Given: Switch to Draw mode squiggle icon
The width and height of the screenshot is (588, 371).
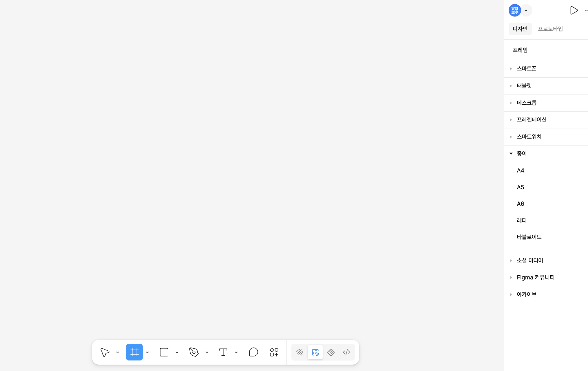Looking at the screenshot, I should point(300,352).
